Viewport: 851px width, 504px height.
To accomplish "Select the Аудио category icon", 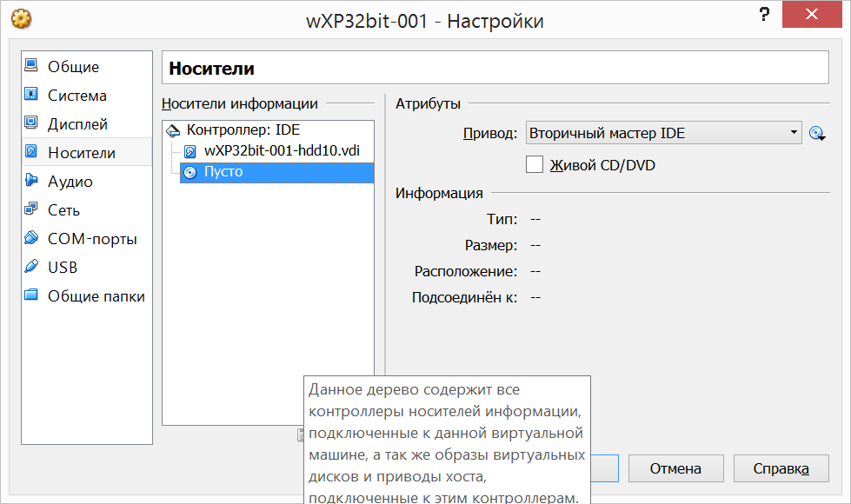I will (31, 180).
